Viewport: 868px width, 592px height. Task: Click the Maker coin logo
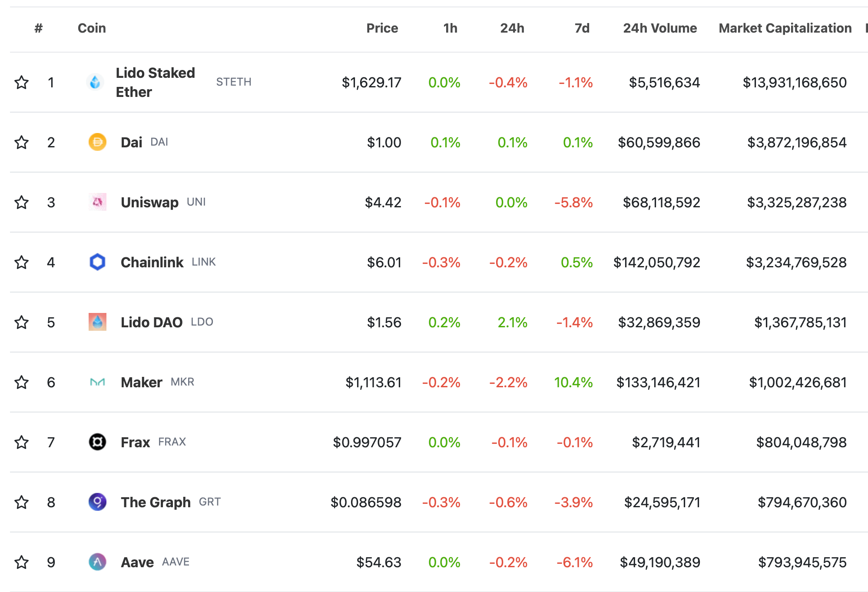pyautogui.click(x=97, y=382)
